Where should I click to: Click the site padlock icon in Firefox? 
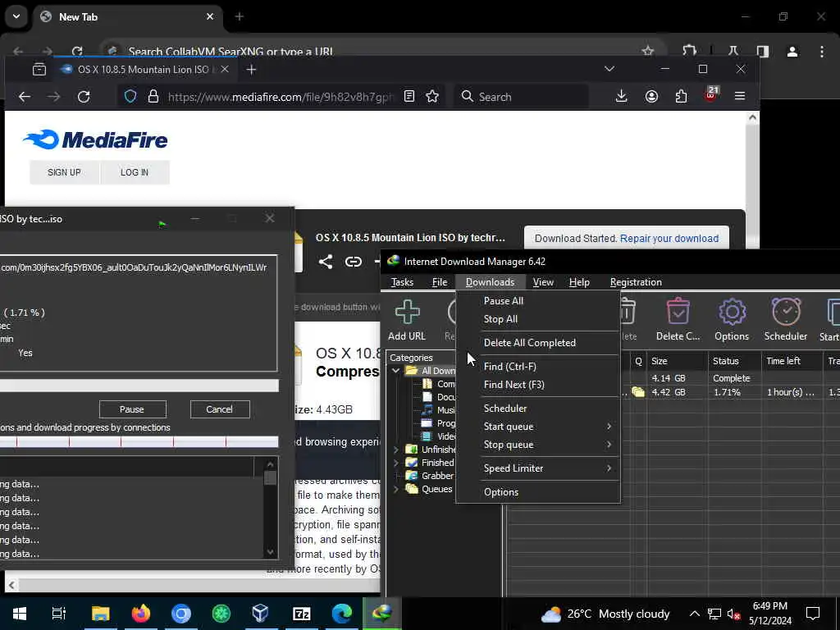(x=153, y=97)
